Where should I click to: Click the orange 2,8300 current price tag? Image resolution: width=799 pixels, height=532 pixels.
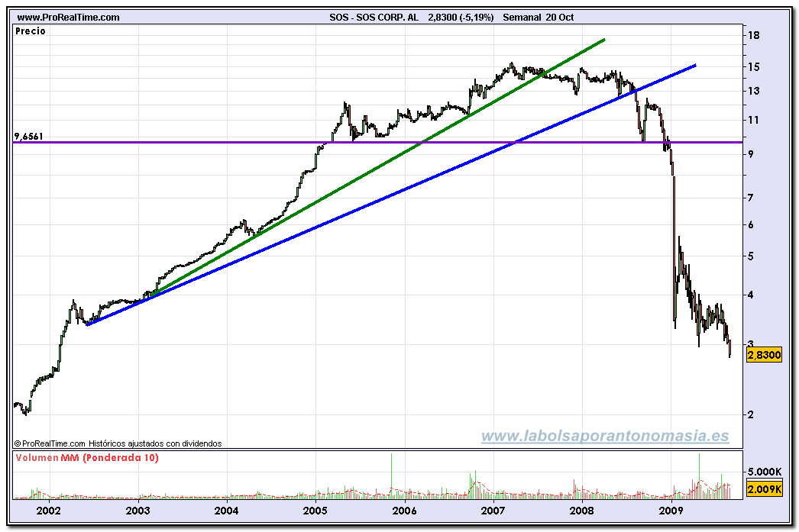[764, 355]
